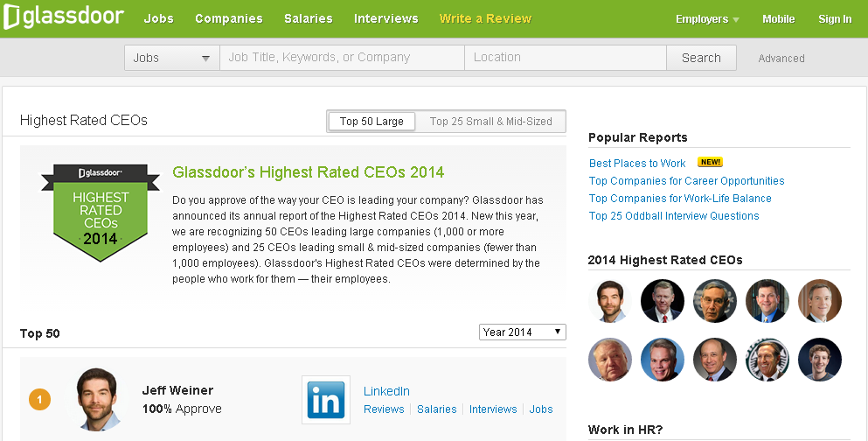
Task: Click Jeff Weiner's profile photo in the ranking
Action: (x=98, y=399)
